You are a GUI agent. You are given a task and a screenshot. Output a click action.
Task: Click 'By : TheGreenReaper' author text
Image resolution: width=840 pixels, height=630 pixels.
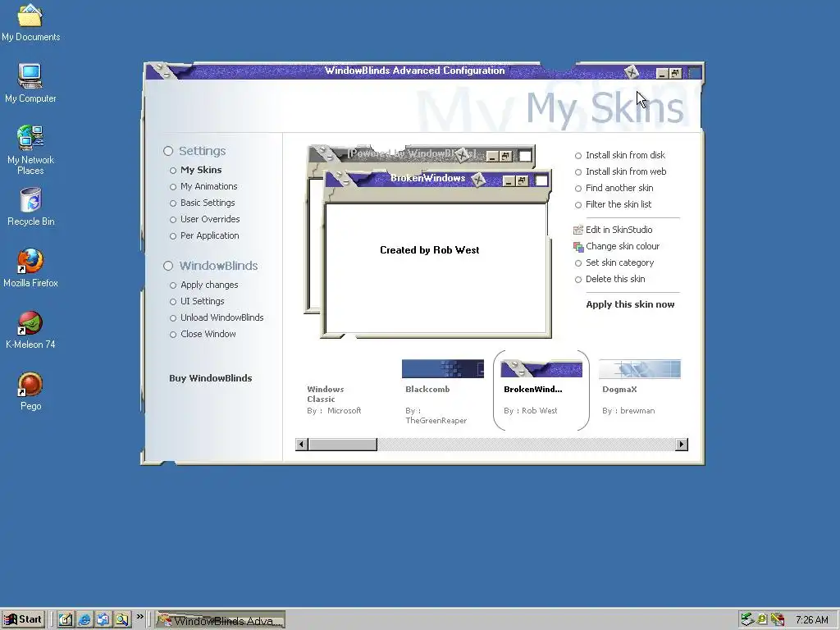click(436, 416)
